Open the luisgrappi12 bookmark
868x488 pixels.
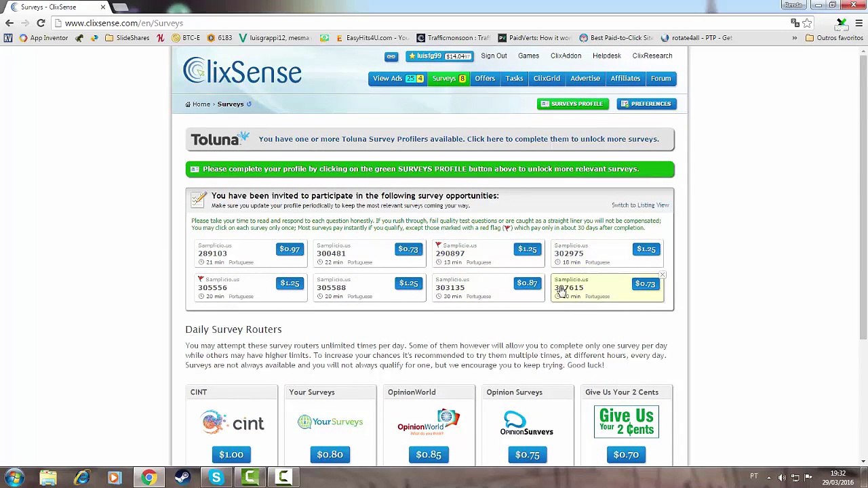coord(274,38)
